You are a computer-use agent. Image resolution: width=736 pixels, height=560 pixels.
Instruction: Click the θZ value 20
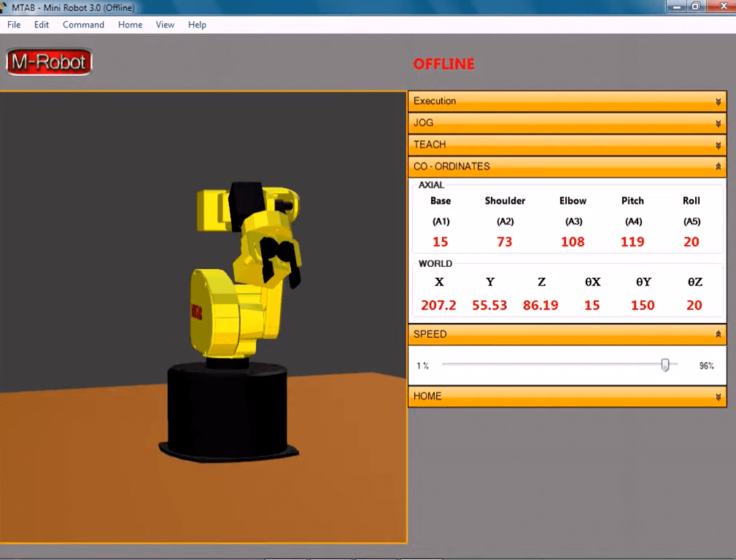point(694,306)
